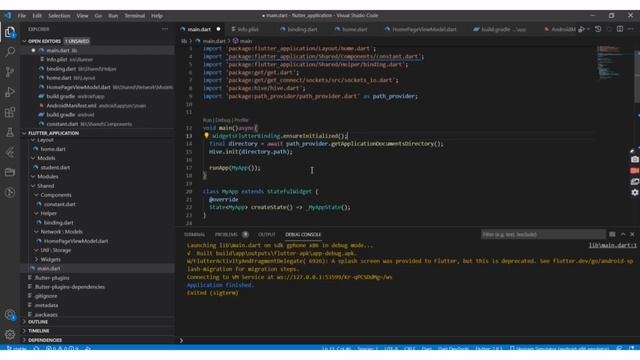Open .gitignore in the explorer tree

coord(46,296)
